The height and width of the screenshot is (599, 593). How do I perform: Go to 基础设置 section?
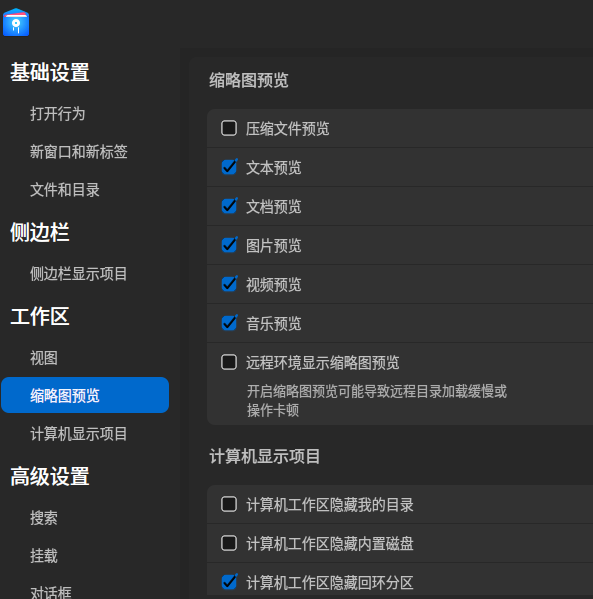[x=50, y=72]
